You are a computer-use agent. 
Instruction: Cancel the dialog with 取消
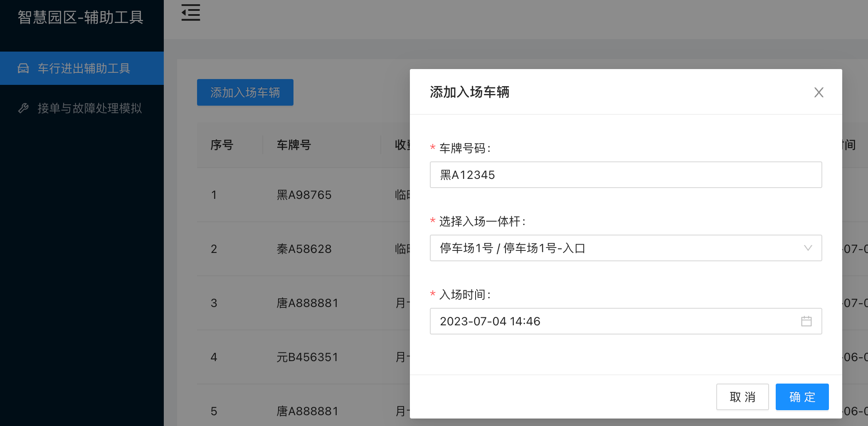(742, 396)
